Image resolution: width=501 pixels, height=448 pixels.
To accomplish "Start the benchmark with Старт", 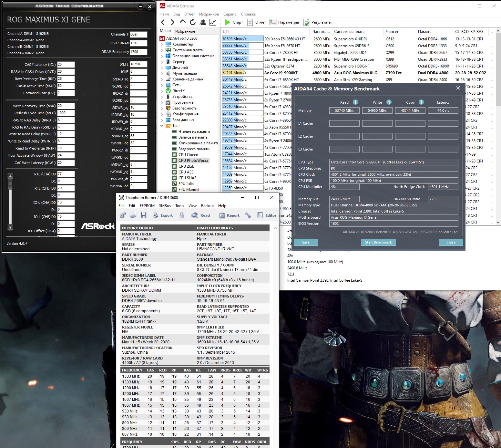I will (234, 22).
